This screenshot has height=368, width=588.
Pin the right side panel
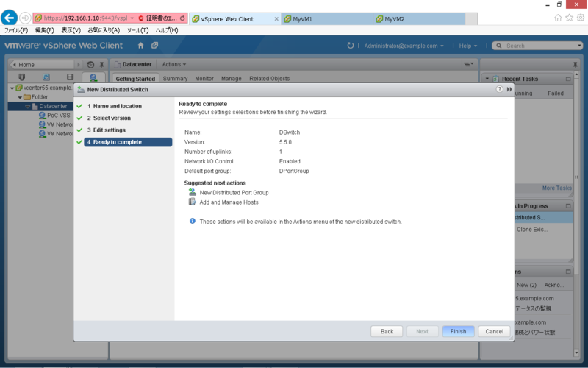(x=576, y=65)
